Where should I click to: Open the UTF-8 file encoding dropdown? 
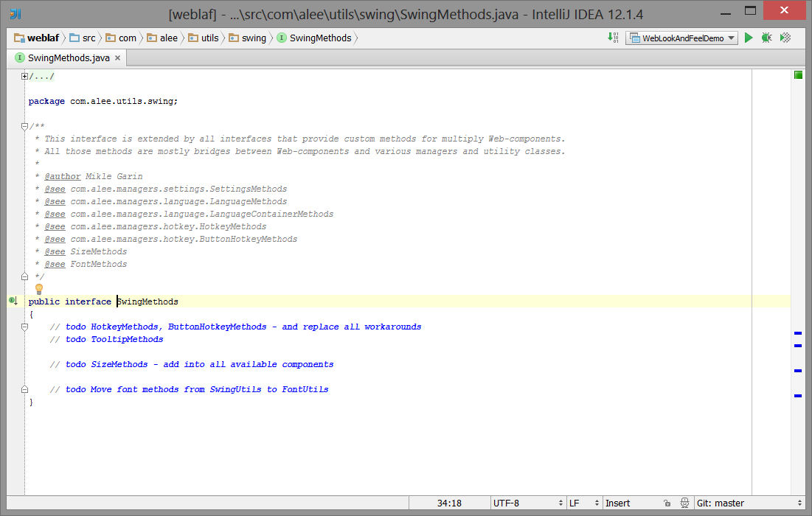coord(528,503)
